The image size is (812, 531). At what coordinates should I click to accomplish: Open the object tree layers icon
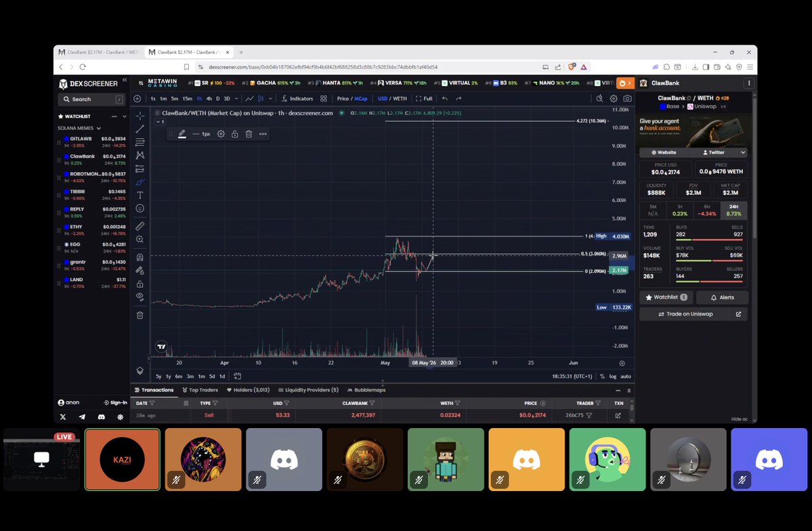click(140, 370)
